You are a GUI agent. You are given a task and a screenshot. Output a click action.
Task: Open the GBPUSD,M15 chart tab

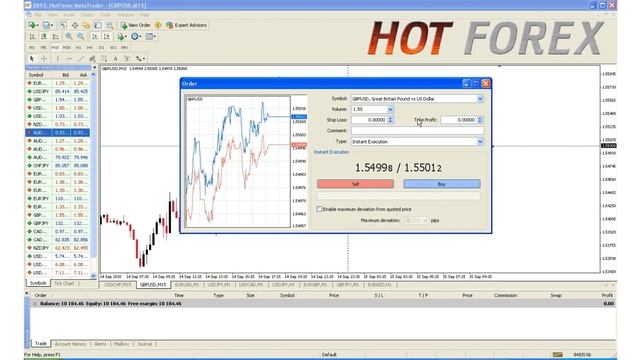coord(153,285)
